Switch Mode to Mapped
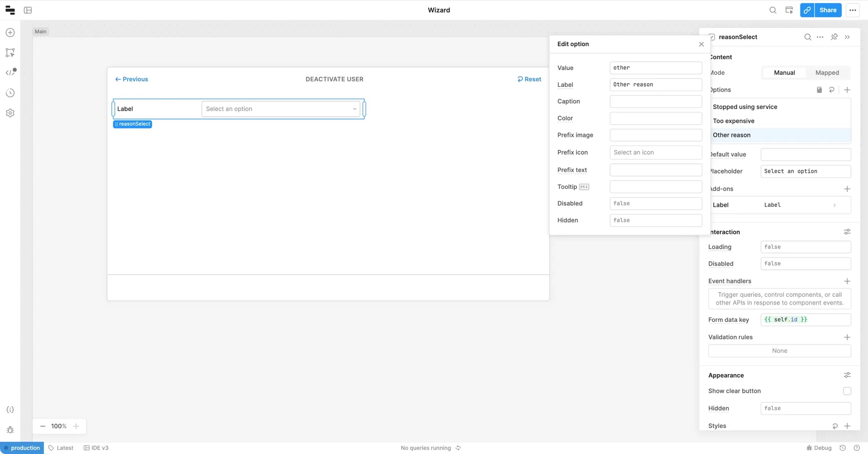The height and width of the screenshot is (454, 868). (827, 73)
